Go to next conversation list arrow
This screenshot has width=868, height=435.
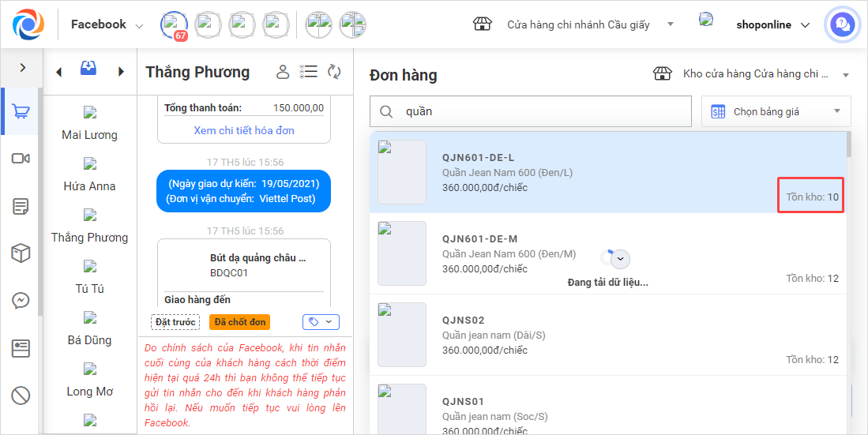(x=121, y=71)
